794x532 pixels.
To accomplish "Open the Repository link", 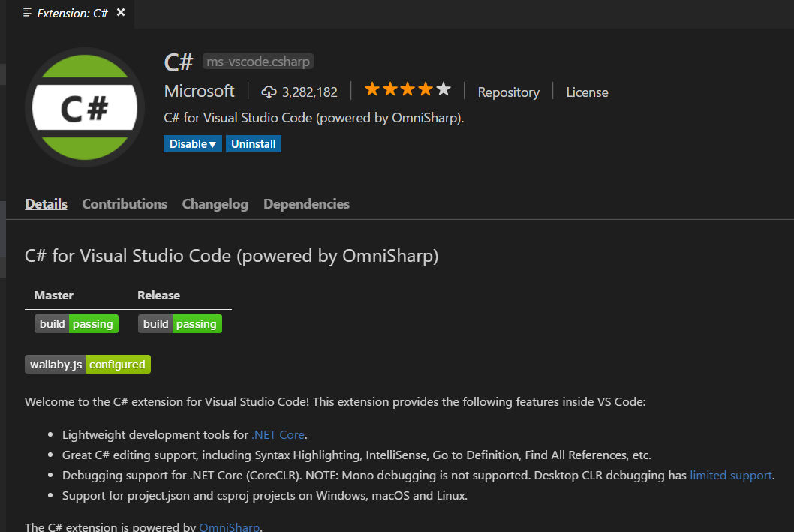I will [508, 92].
